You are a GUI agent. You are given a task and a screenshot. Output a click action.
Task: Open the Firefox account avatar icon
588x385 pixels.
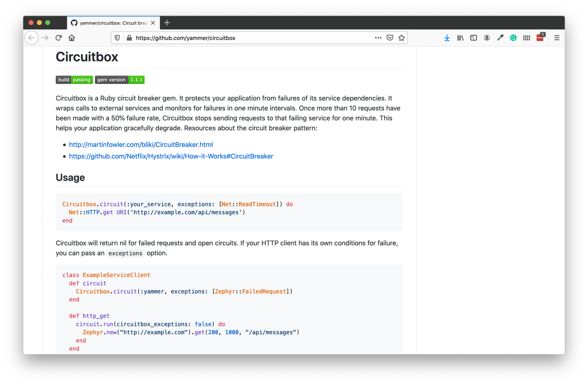click(x=487, y=38)
